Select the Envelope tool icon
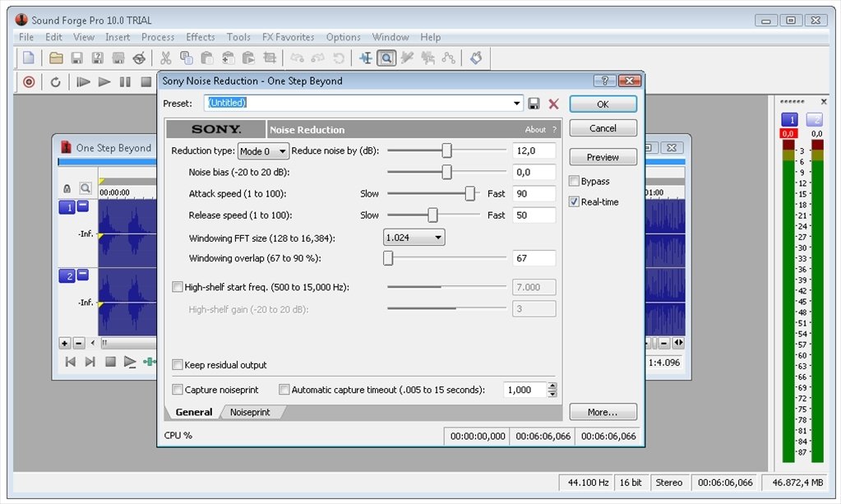 click(x=448, y=58)
